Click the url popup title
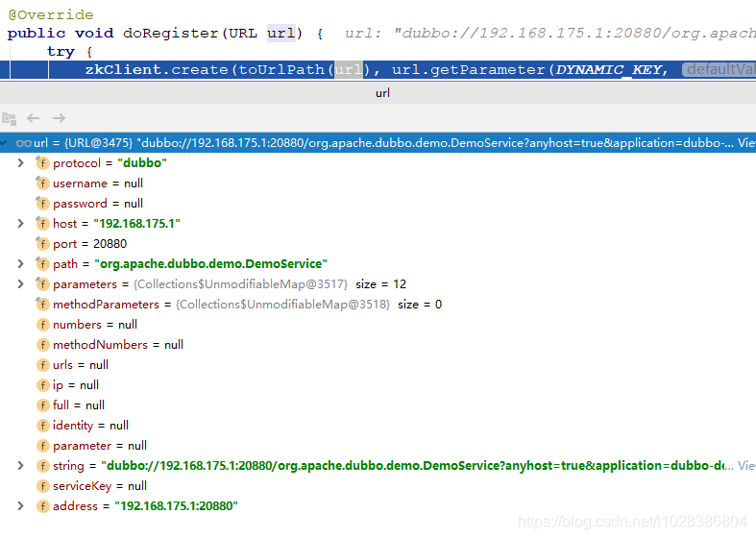Screen dimensions: 756x539 (383, 93)
